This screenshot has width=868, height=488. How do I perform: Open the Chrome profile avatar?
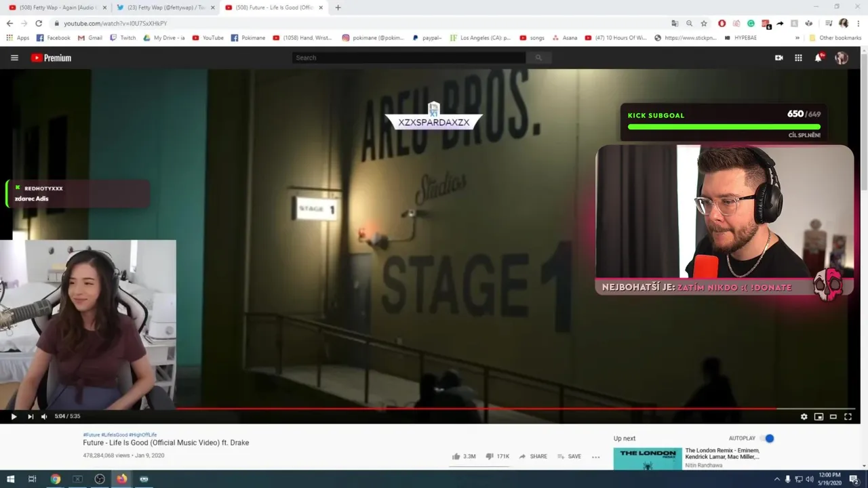coord(844,23)
